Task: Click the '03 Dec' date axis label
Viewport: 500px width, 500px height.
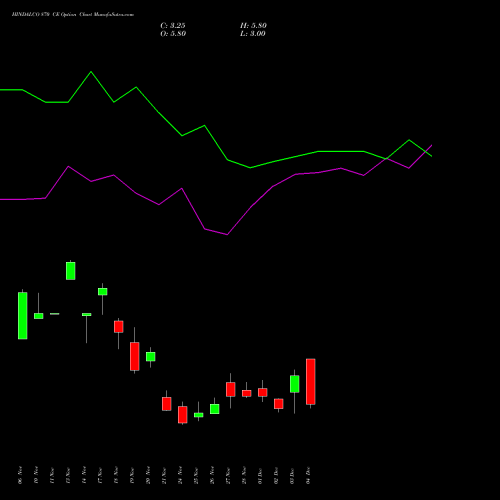Action: coord(292,475)
